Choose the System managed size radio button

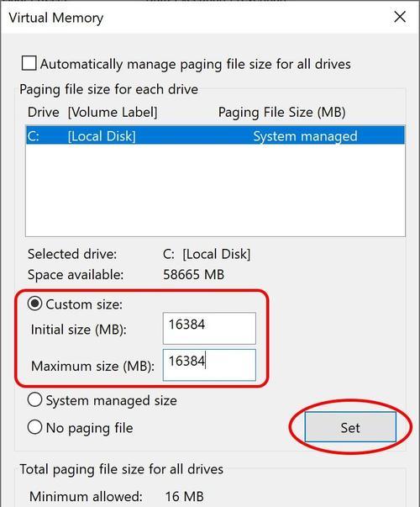(34, 399)
